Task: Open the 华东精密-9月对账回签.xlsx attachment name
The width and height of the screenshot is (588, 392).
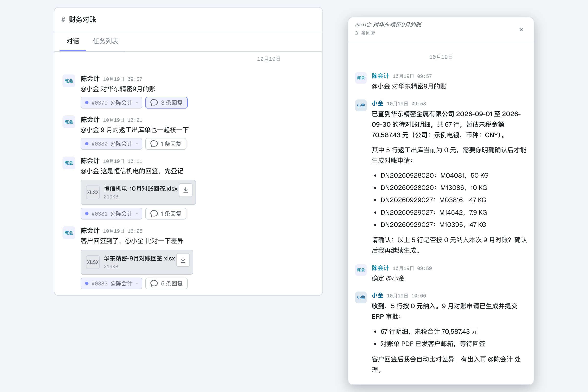Action: click(x=139, y=258)
